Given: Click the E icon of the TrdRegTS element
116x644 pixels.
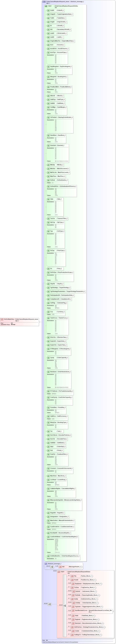Looking at the screenshot, I should pos(72,635).
